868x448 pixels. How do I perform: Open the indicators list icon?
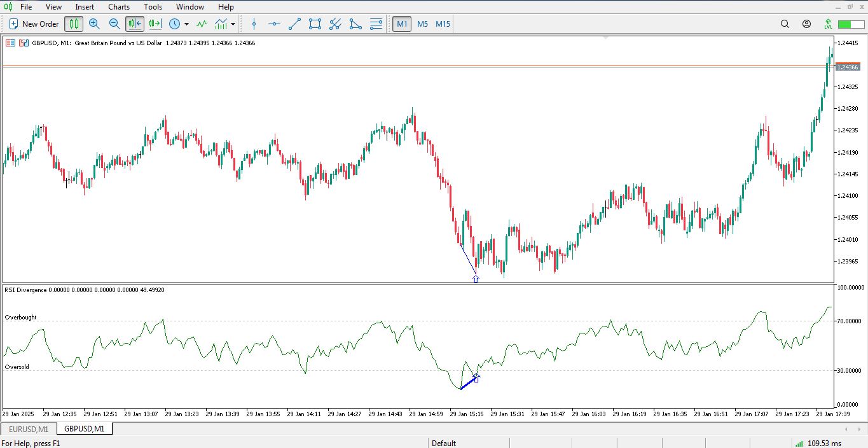click(x=202, y=24)
